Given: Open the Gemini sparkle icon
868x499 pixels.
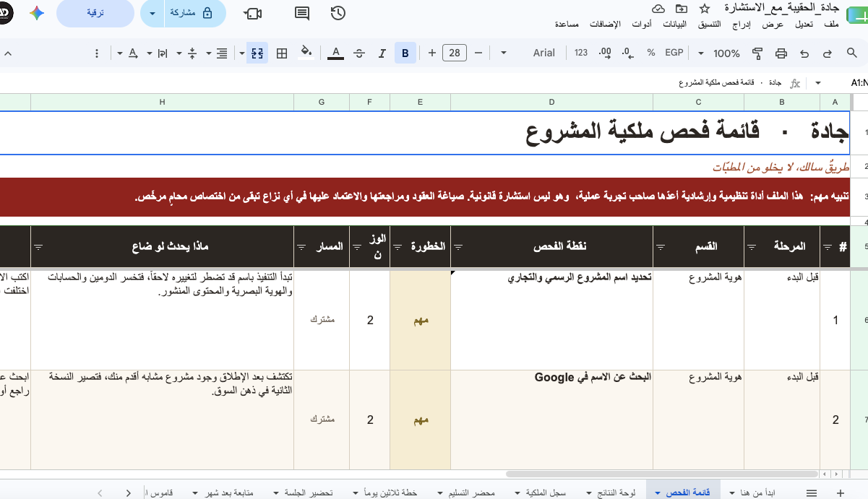Looking at the screenshot, I should (37, 13).
